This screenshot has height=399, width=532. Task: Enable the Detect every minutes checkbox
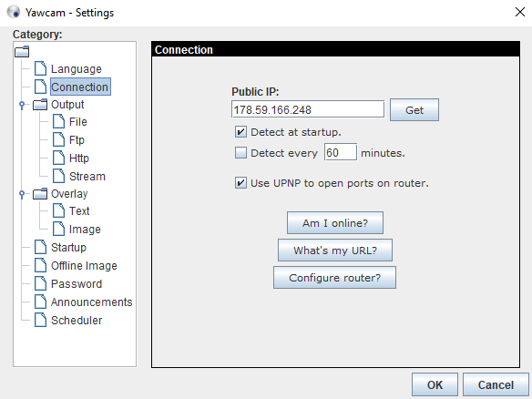click(x=240, y=153)
